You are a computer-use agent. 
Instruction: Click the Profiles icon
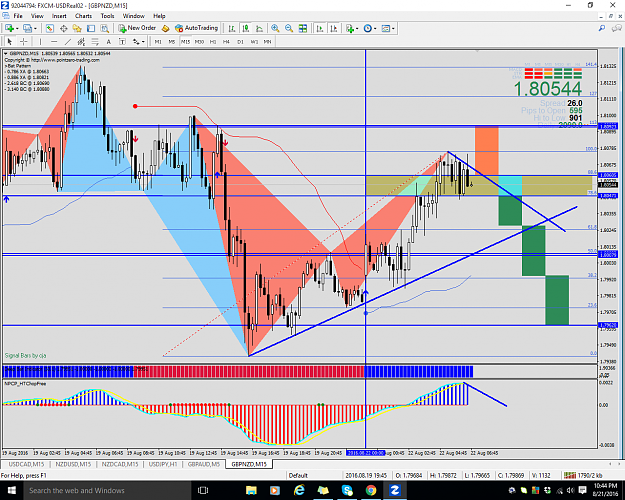click(27, 28)
